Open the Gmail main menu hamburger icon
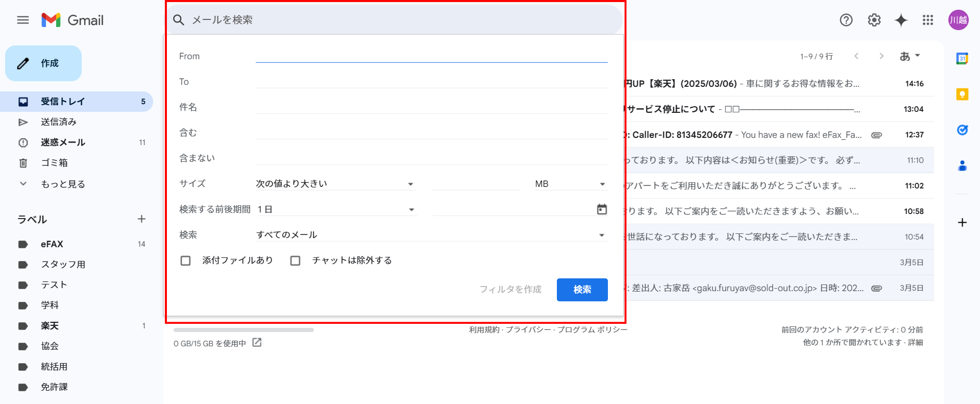The image size is (980, 404). (23, 20)
